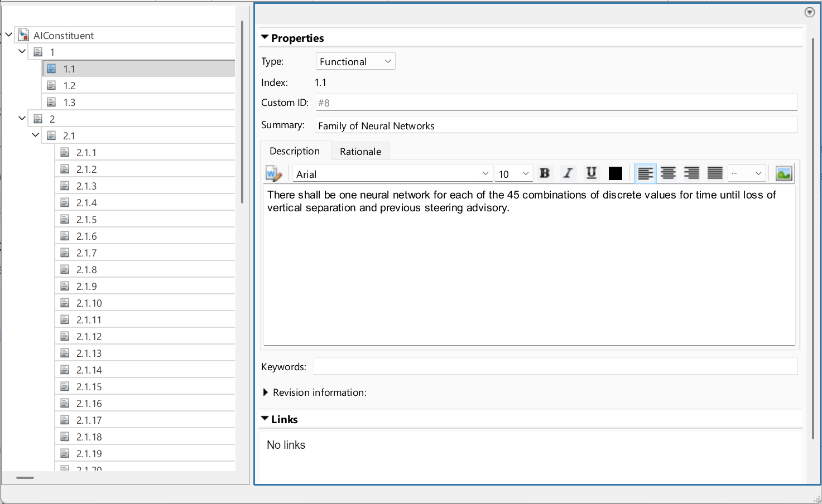Collapse the Properties section

pyautogui.click(x=265, y=38)
